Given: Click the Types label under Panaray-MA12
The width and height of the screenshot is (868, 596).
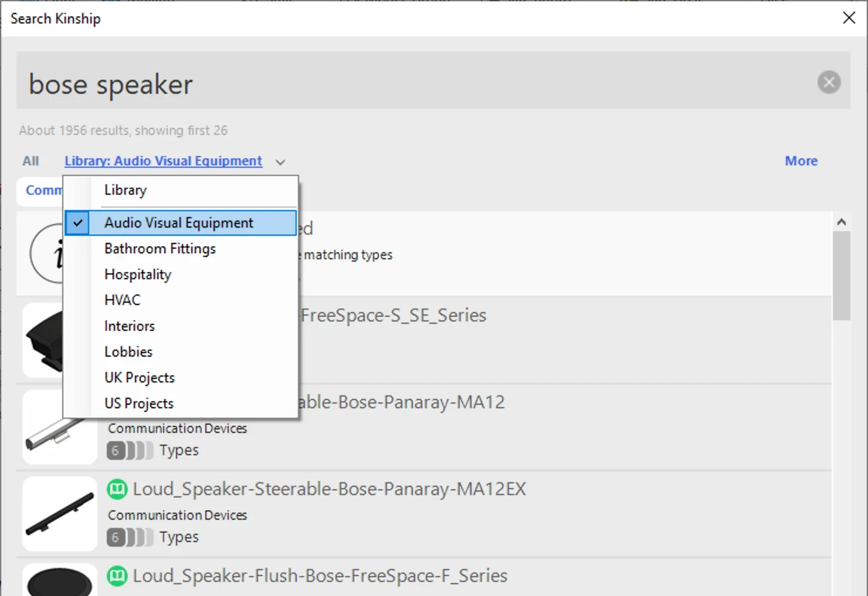Looking at the screenshot, I should point(179,450).
